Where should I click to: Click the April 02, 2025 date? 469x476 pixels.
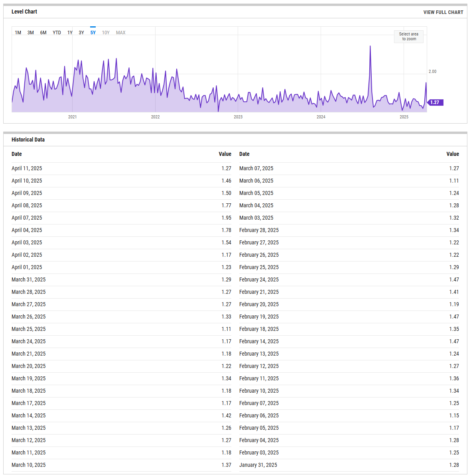(27, 255)
